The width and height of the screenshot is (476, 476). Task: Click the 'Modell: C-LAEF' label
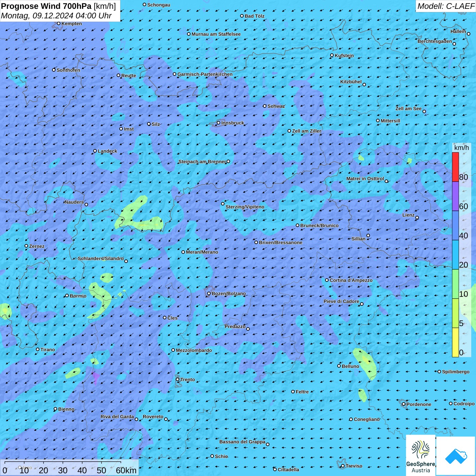click(x=446, y=6)
